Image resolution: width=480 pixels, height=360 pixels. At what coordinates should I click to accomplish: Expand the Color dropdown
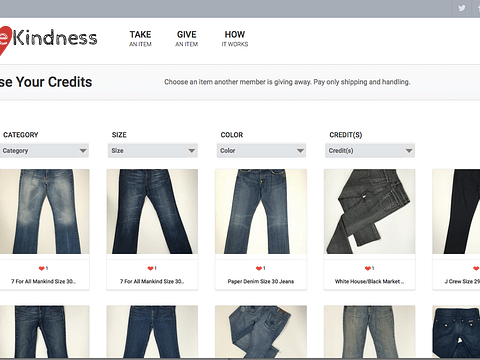click(261, 151)
